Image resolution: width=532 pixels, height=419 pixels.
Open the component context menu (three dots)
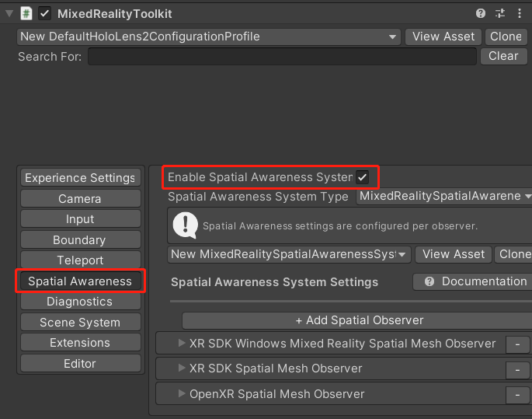(x=518, y=14)
